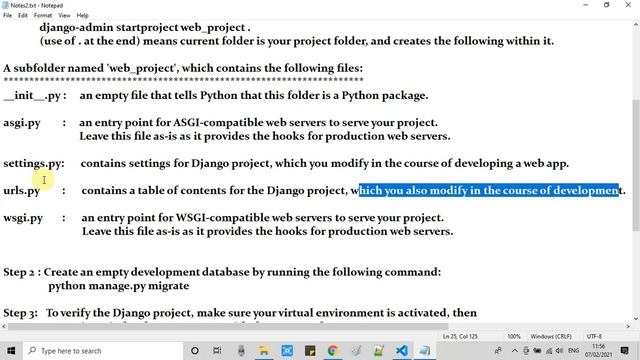Click the '__init__.py' file name text
The width and height of the screenshot is (640, 360).
[x=32, y=96]
